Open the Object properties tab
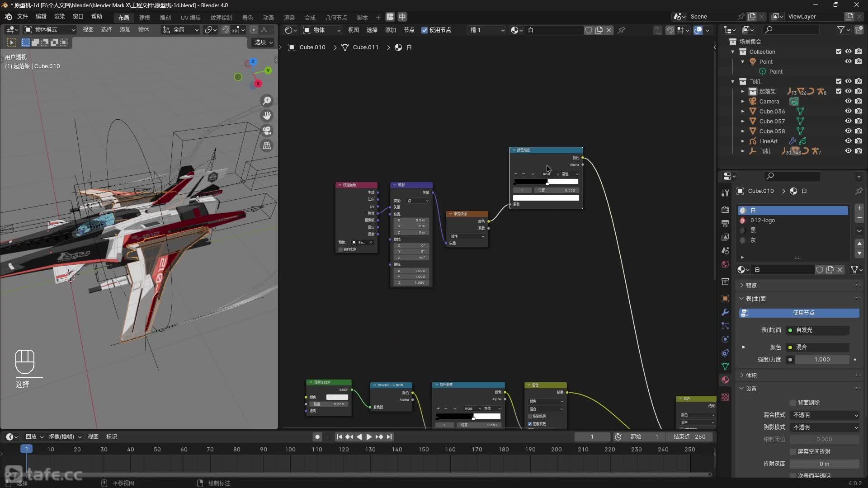The width and height of the screenshot is (868, 488). [725, 299]
